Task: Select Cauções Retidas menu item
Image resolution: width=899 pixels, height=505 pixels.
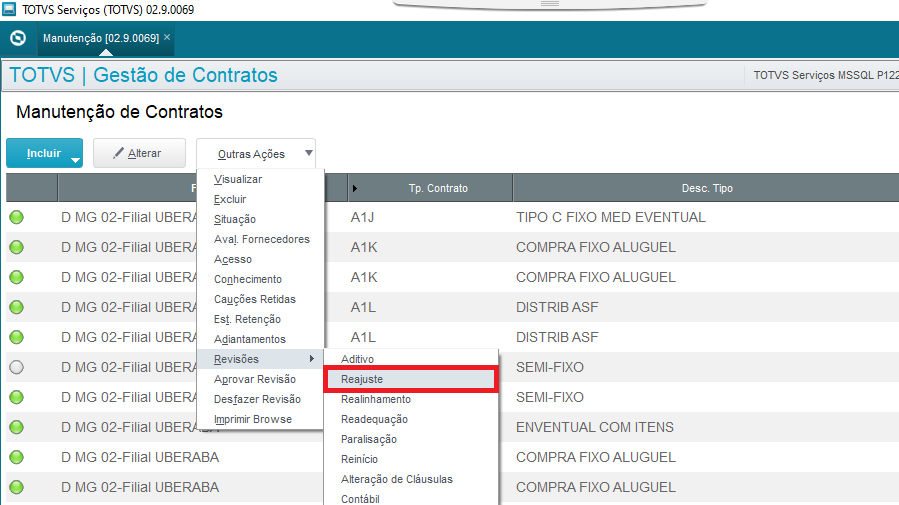Action: pyautogui.click(x=260, y=299)
